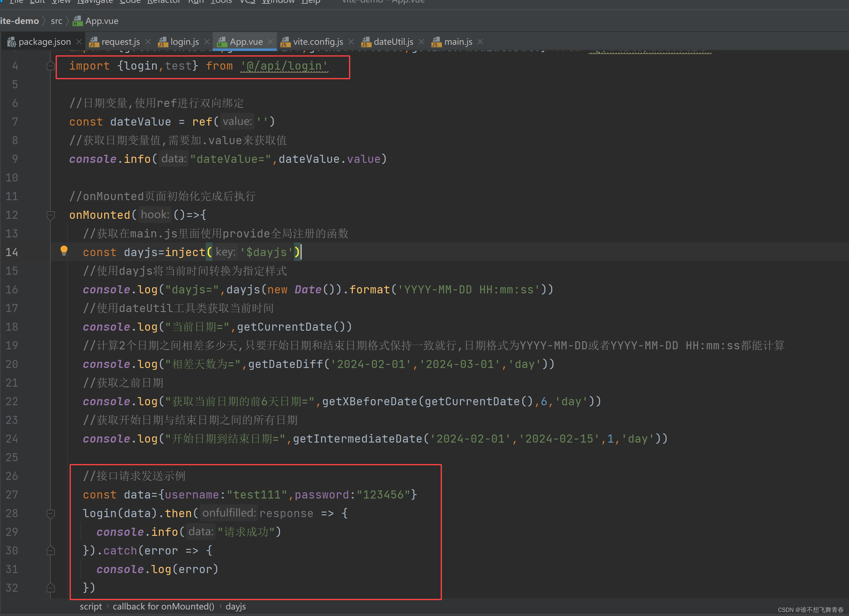The height and width of the screenshot is (616, 849).
Task: Collapse the import block fold marker line 4
Action: pos(51,66)
